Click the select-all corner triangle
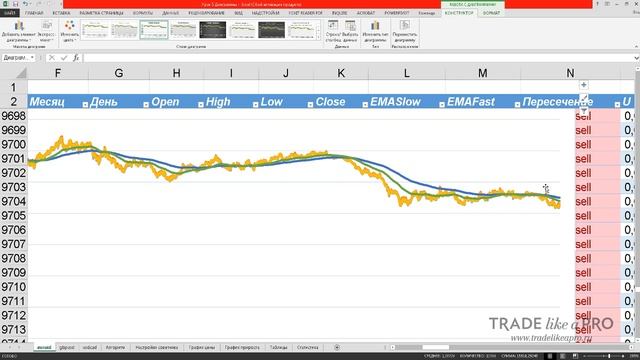The width and height of the screenshot is (640, 360). [x=21, y=73]
